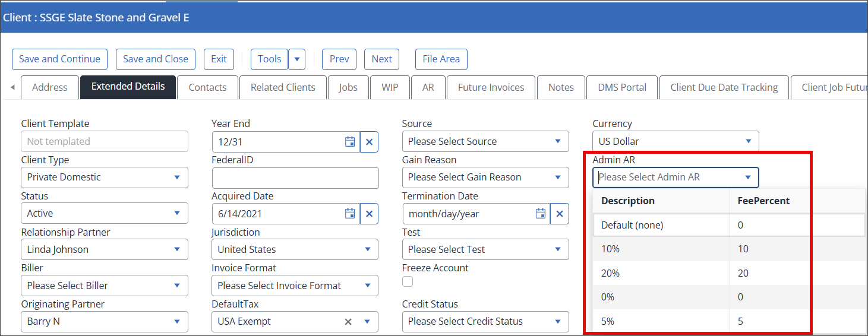Clear the Acquired Date value
This screenshot has width=868, height=336.
click(369, 214)
